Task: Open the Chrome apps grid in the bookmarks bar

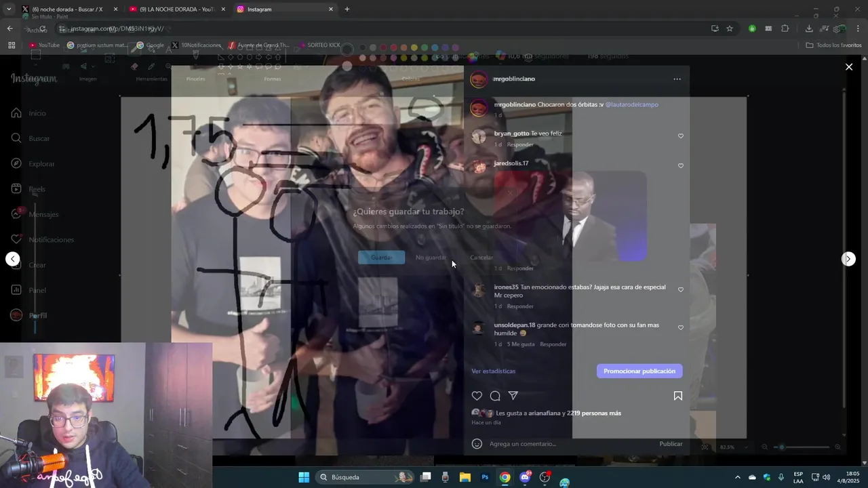Action: click(x=12, y=45)
